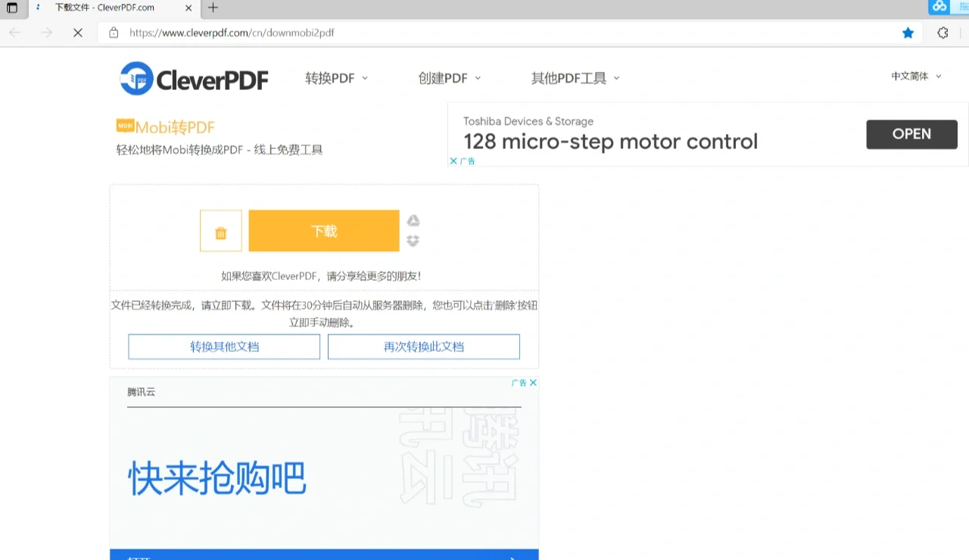Click the blue cloud icon at top right

(939, 7)
